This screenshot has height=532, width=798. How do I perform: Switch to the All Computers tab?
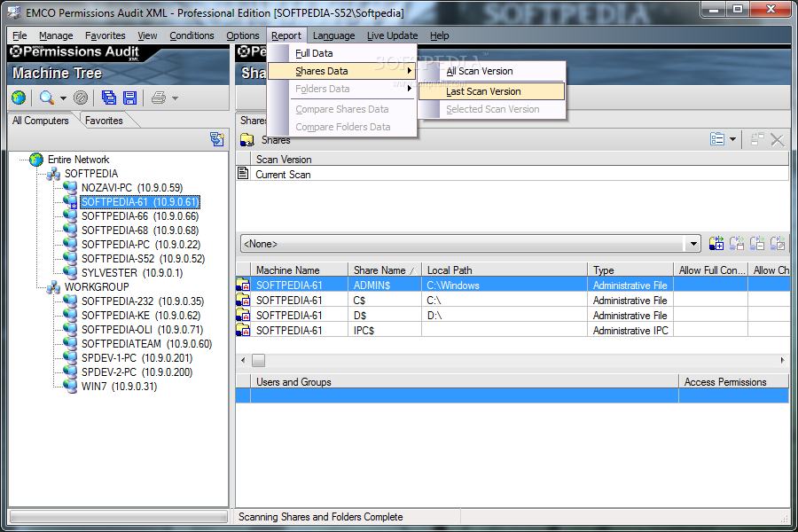click(40, 121)
